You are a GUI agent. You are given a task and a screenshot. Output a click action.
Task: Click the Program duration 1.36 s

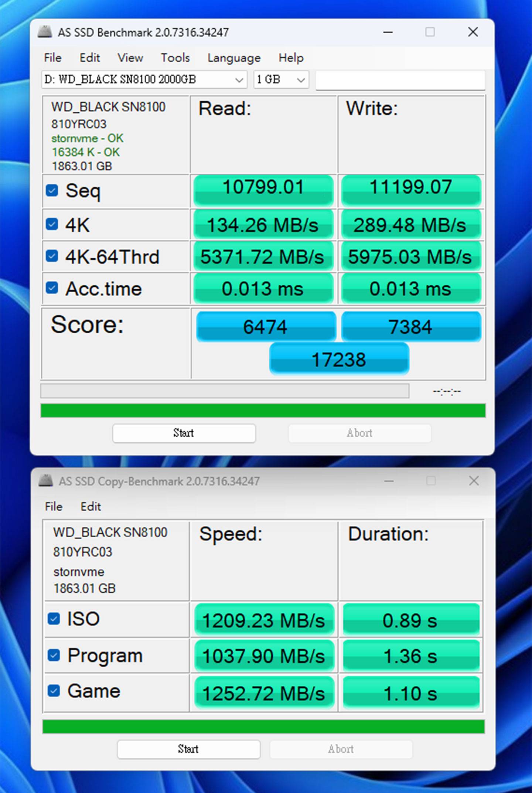(x=411, y=656)
